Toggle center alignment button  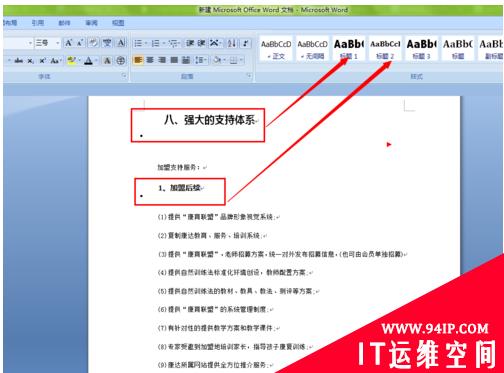[150, 60]
